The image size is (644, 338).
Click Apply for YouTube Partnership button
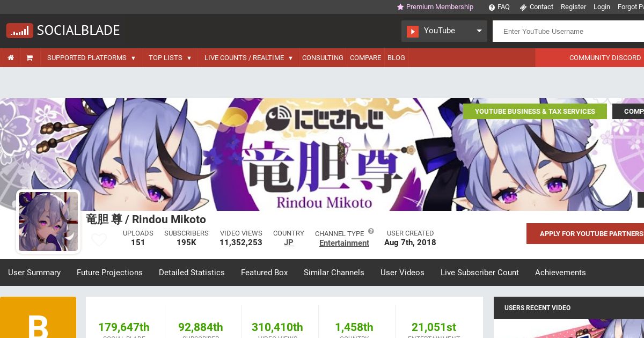click(x=585, y=234)
